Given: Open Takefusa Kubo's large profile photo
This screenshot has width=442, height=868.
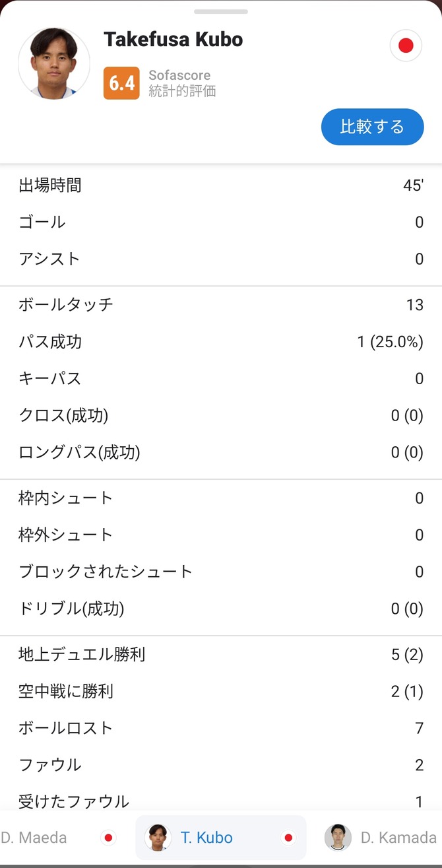Looking at the screenshot, I should [x=54, y=63].
